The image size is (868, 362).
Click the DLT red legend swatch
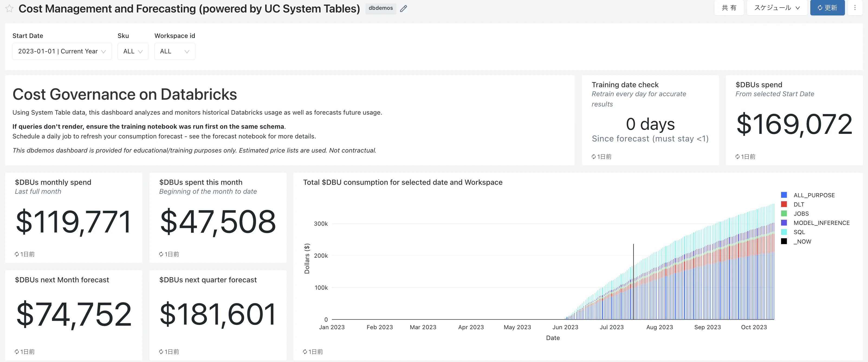click(x=784, y=204)
